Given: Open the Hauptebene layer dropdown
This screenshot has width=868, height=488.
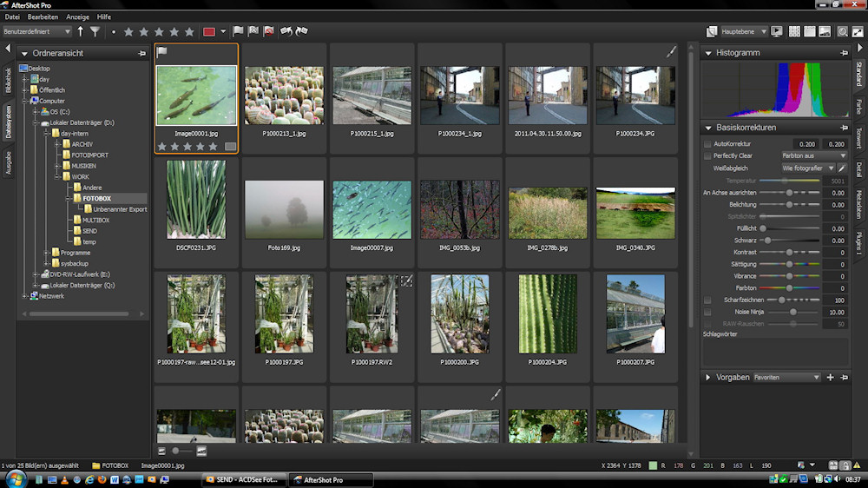Looking at the screenshot, I should [744, 31].
